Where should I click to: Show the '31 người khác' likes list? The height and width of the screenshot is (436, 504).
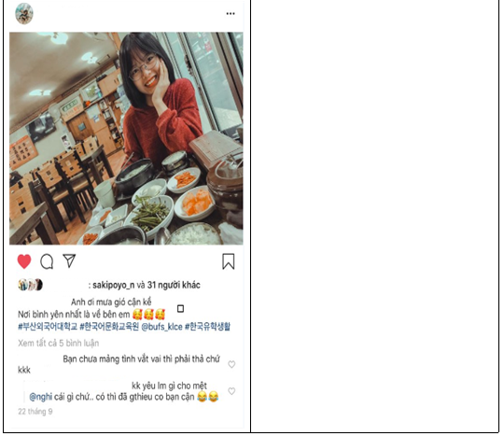point(174,285)
